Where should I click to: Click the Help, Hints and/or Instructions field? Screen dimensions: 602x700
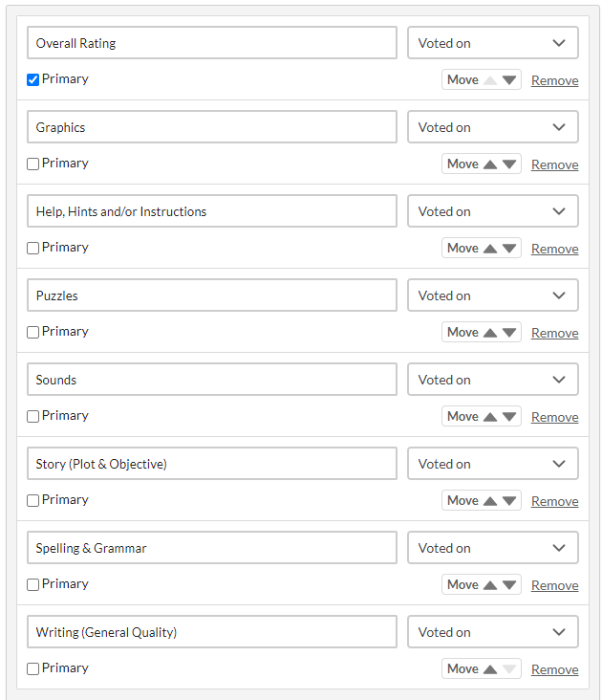212,211
